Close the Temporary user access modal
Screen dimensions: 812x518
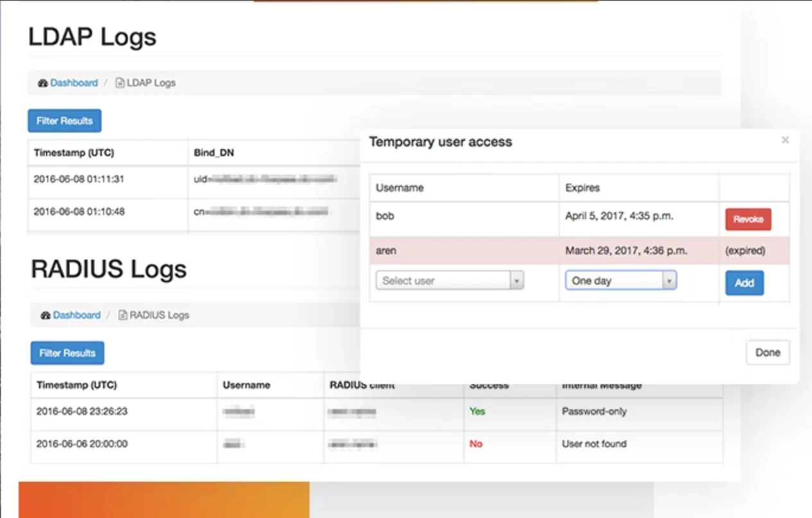click(x=784, y=139)
